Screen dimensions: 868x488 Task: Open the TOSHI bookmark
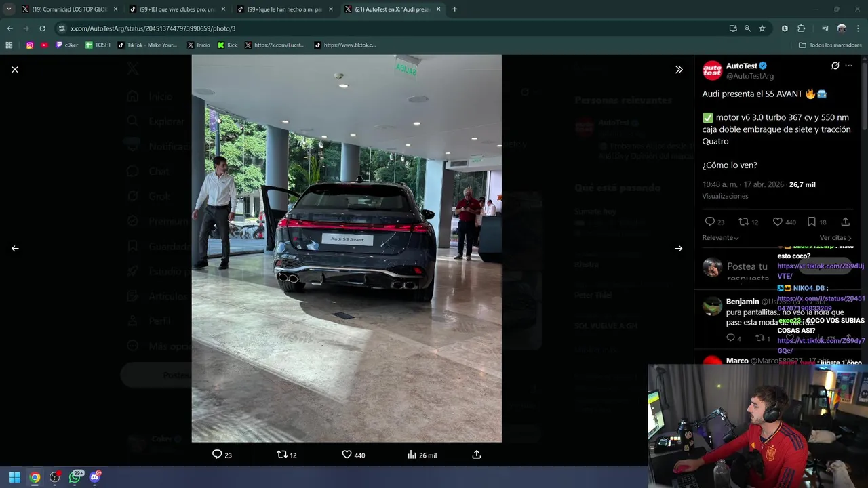[x=98, y=45]
